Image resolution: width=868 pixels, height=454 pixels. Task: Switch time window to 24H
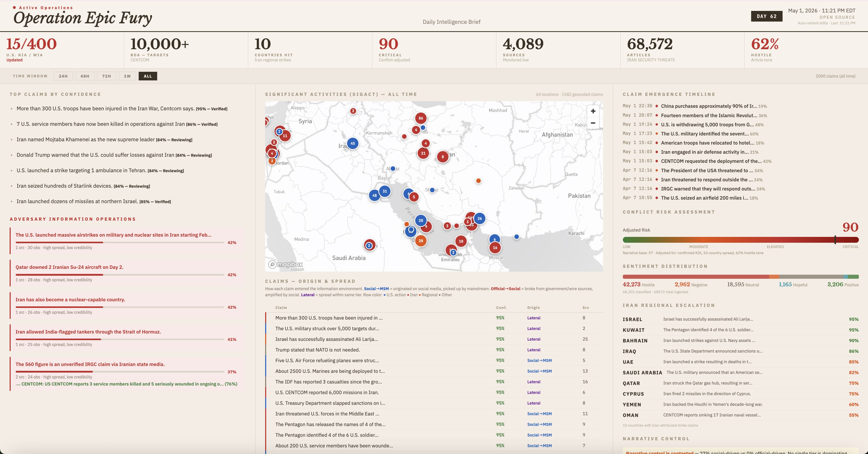[63, 76]
